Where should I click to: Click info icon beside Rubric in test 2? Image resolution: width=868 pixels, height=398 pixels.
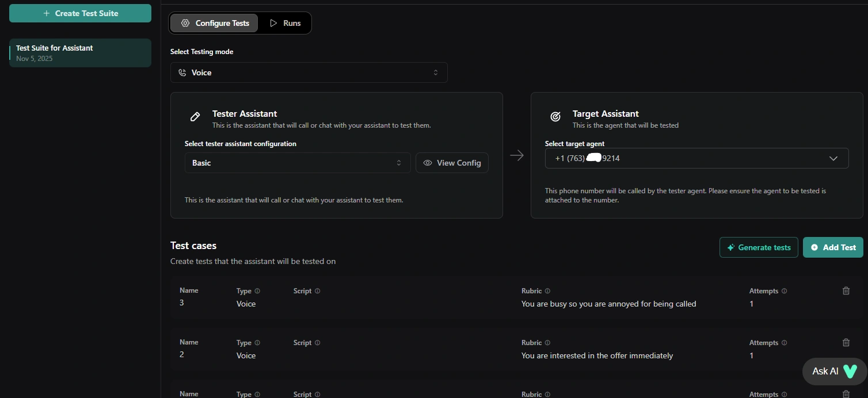click(547, 343)
